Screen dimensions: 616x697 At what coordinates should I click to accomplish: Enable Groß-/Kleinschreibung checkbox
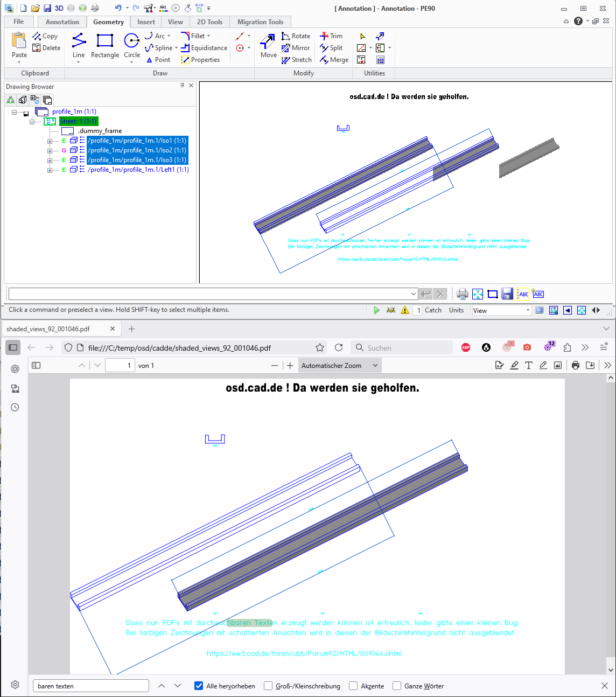(268, 686)
